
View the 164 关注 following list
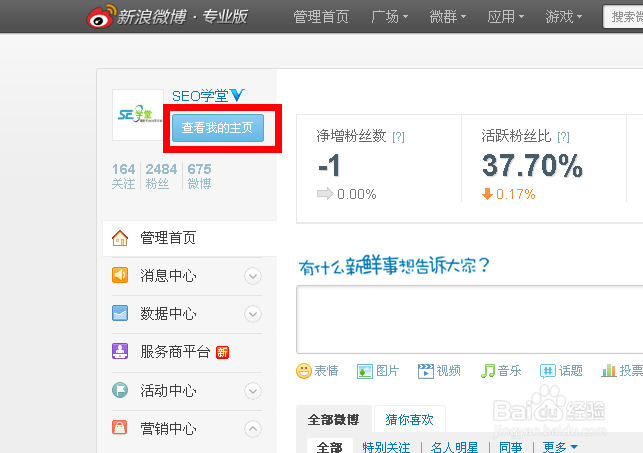[123, 176]
